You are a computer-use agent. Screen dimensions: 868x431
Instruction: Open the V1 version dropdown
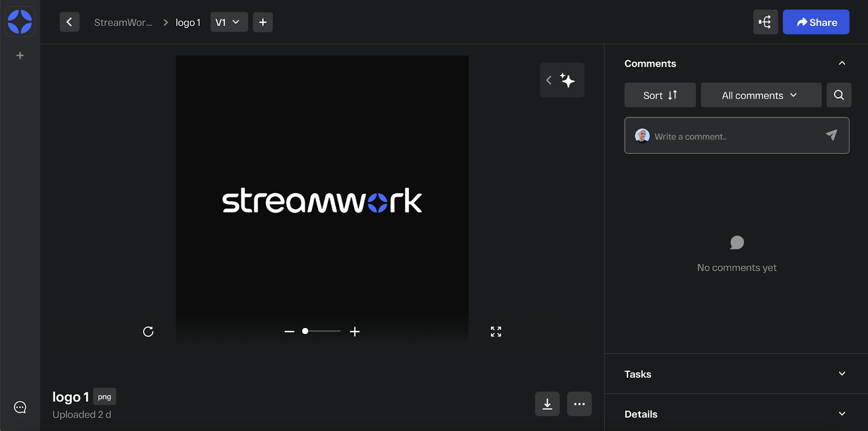click(x=229, y=22)
